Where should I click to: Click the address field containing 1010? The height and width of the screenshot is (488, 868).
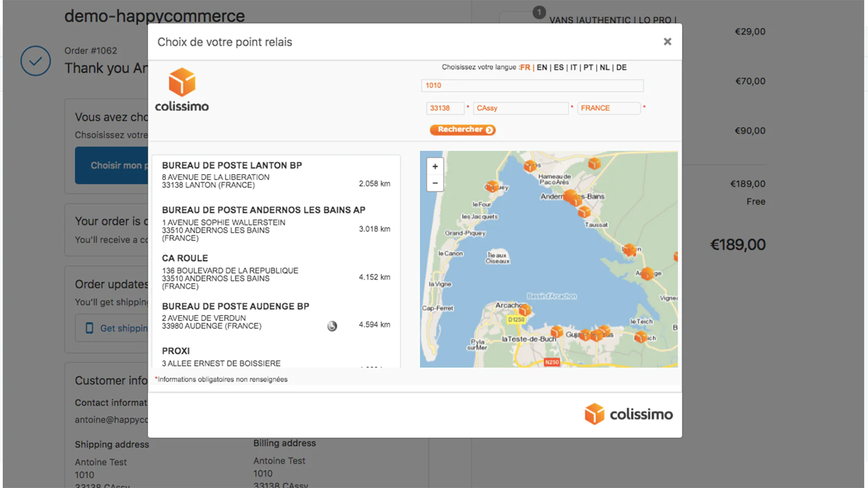pos(532,86)
